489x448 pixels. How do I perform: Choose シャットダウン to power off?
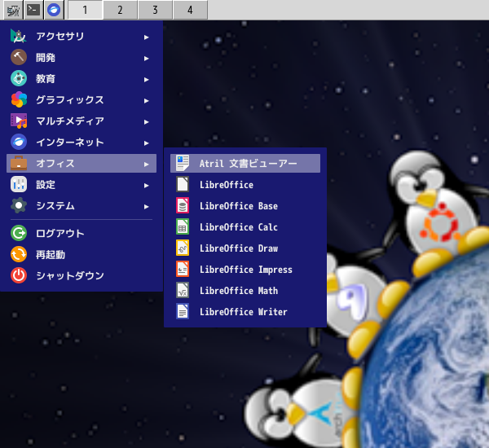coord(81,275)
